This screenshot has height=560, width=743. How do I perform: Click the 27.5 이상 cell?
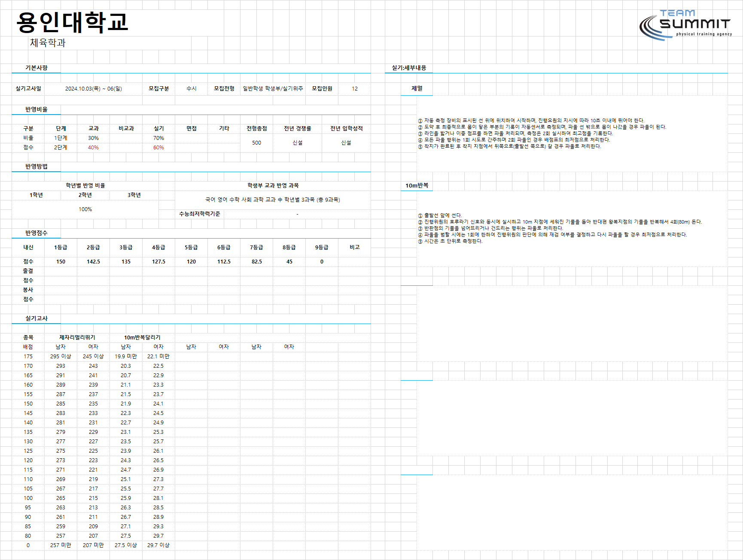click(x=126, y=545)
